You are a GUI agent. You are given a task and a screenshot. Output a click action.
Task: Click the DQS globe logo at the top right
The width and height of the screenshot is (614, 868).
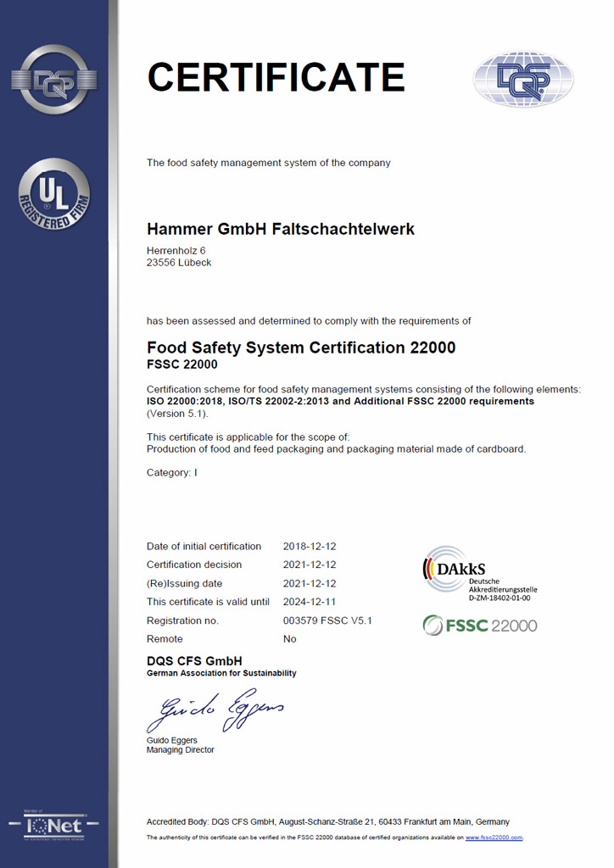click(x=523, y=79)
